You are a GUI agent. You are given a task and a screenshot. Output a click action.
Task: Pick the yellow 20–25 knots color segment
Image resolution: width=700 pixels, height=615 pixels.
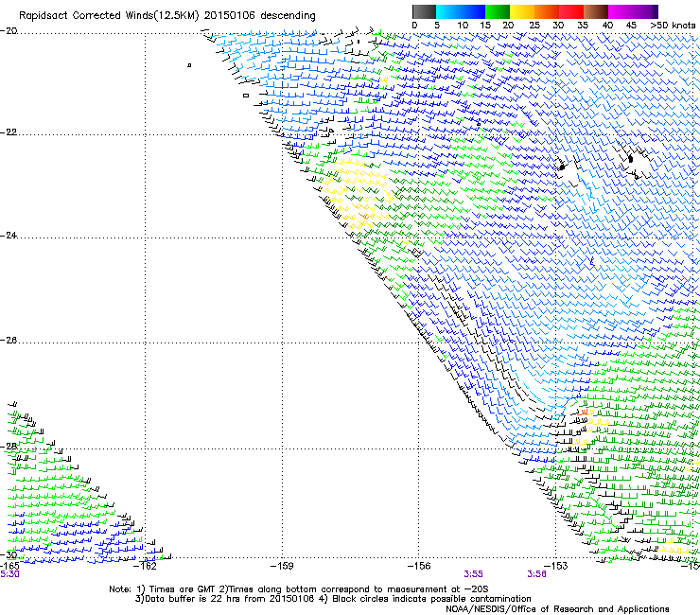coord(522,11)
